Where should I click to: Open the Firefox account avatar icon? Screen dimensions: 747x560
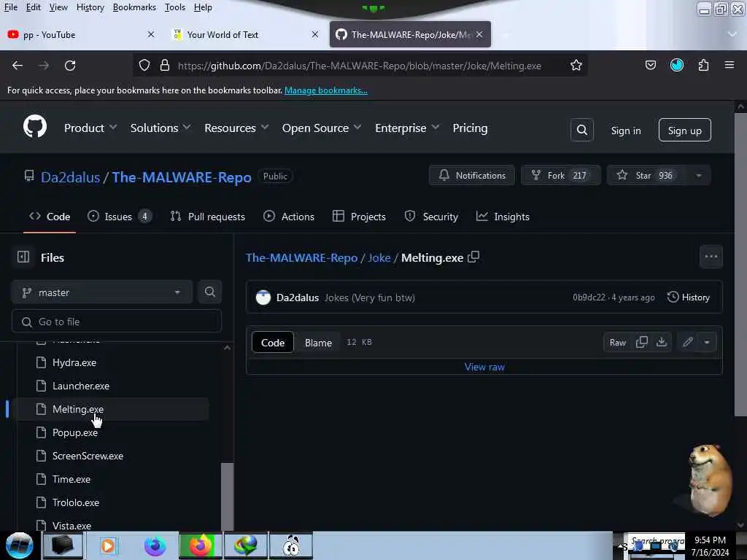676,65
